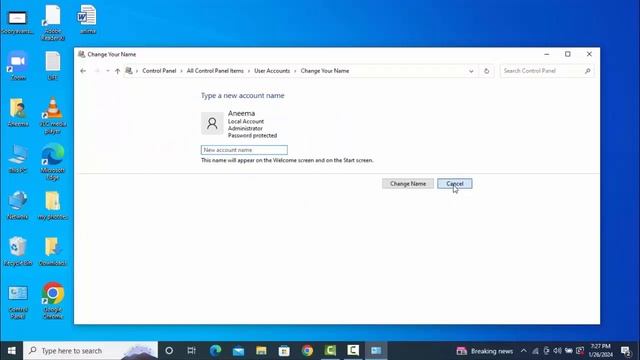
Task: Open This PC desktop icon
Action: tap(18, 158)
